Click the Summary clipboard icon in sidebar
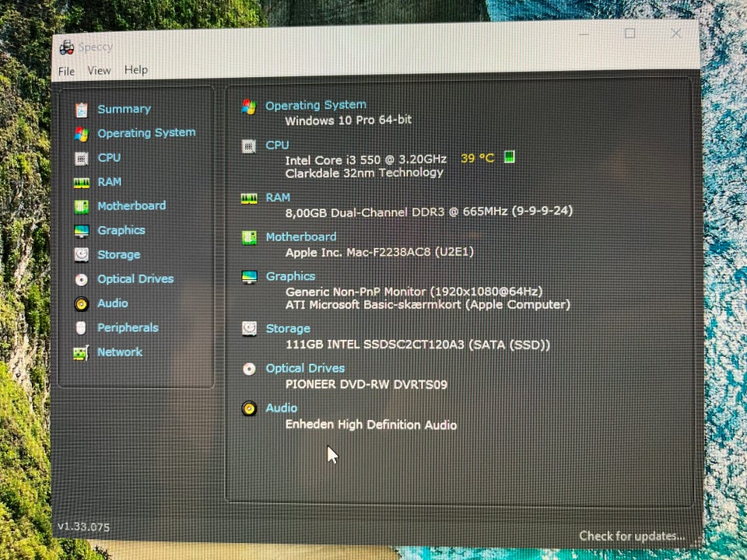Image resolution: width=747 pixels, height=560 pixels. point(82,110)
